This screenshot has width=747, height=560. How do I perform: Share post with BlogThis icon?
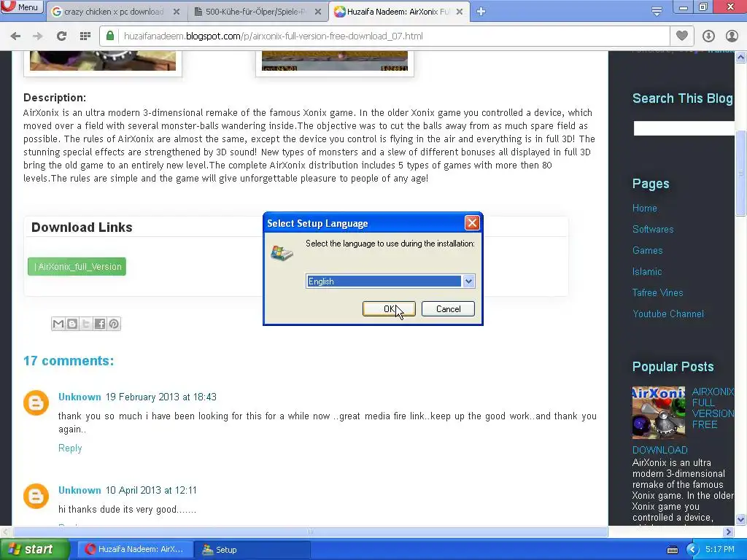coord(72,324)
